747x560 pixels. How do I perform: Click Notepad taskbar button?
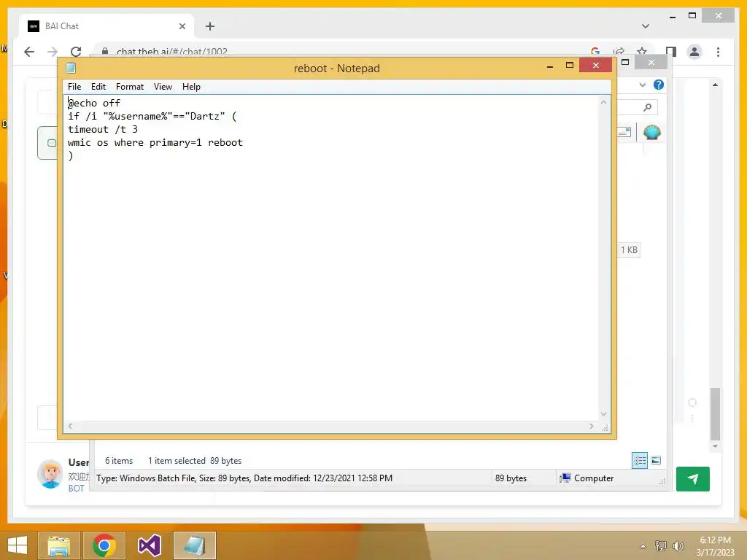point(194,545)
